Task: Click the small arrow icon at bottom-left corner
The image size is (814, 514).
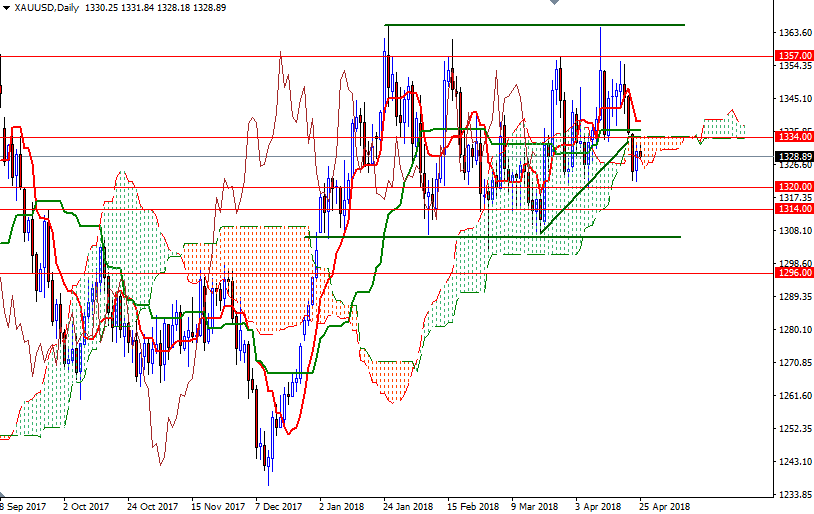Action: (x=4, y=495)
